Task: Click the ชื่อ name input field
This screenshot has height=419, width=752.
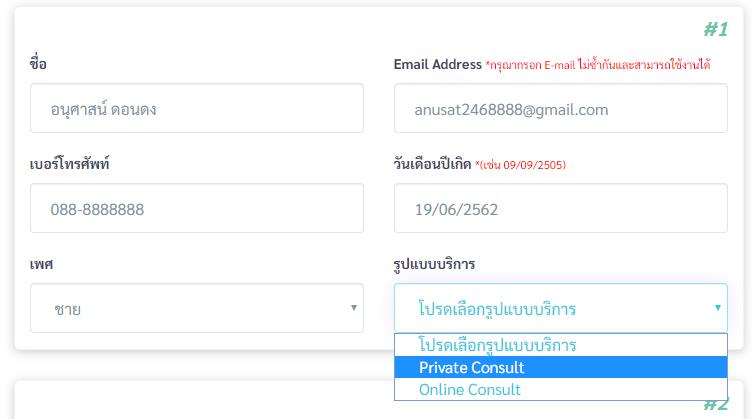Action: click(x=197, y=108)
